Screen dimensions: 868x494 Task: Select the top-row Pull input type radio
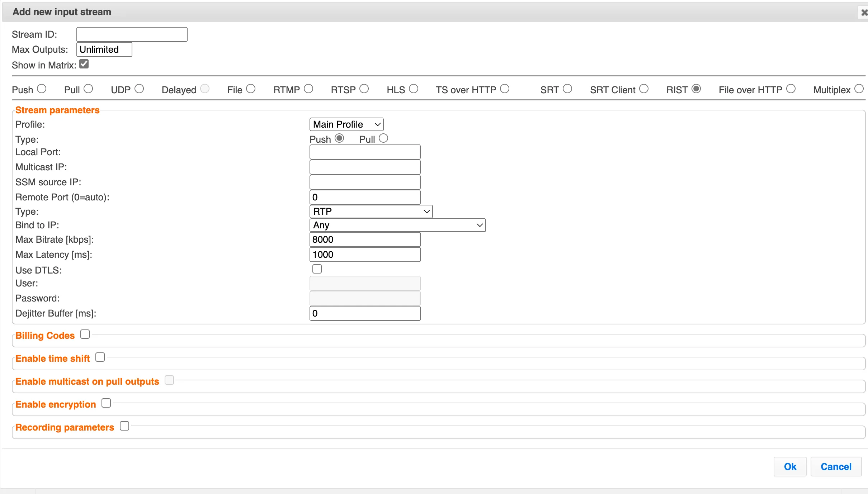pyautogui.click(x=88, y=89)
